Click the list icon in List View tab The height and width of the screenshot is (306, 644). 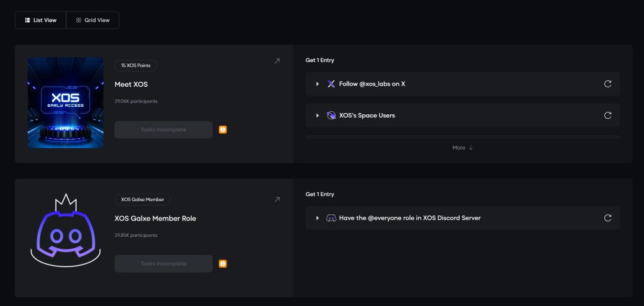[28, 20]
